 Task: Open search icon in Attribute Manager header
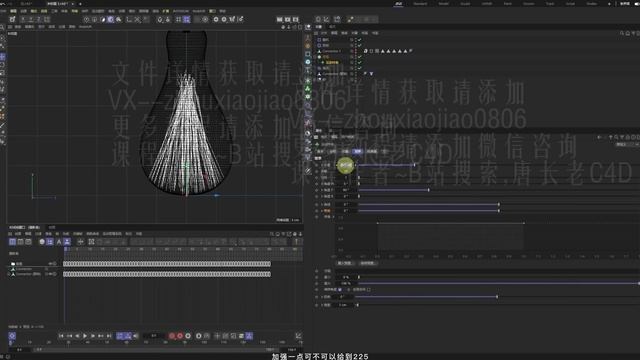pyautogui.click(x=616, y=138)
